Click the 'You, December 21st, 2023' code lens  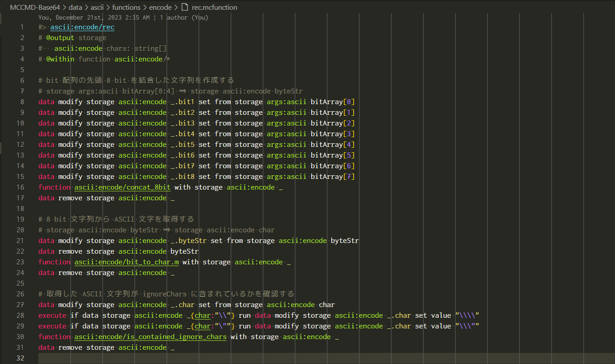pyautogui.click(x=94, y=18)
